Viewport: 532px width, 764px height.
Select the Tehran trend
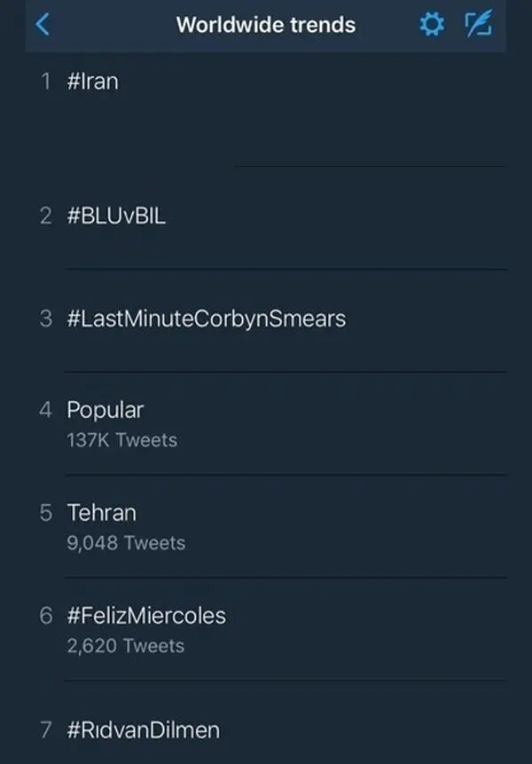tap(102, 513)
